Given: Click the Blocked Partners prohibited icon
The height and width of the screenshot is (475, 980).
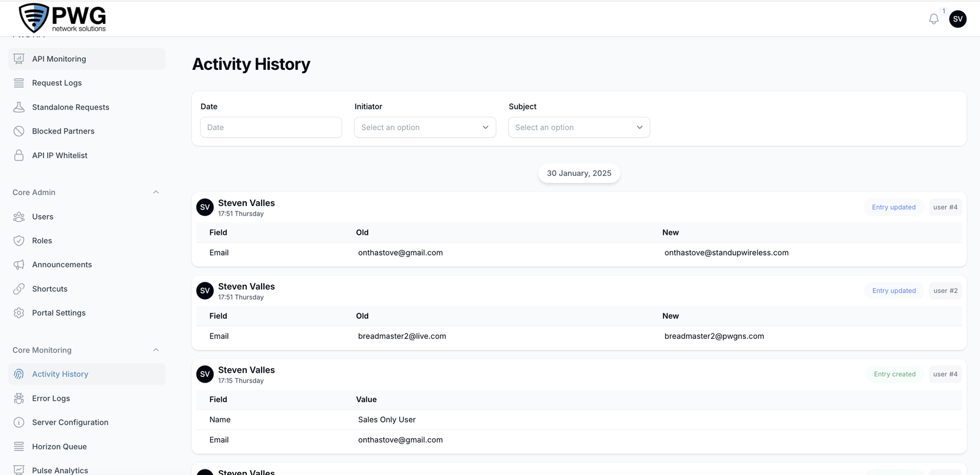Looking at the screenshot, I should (19, 131).
